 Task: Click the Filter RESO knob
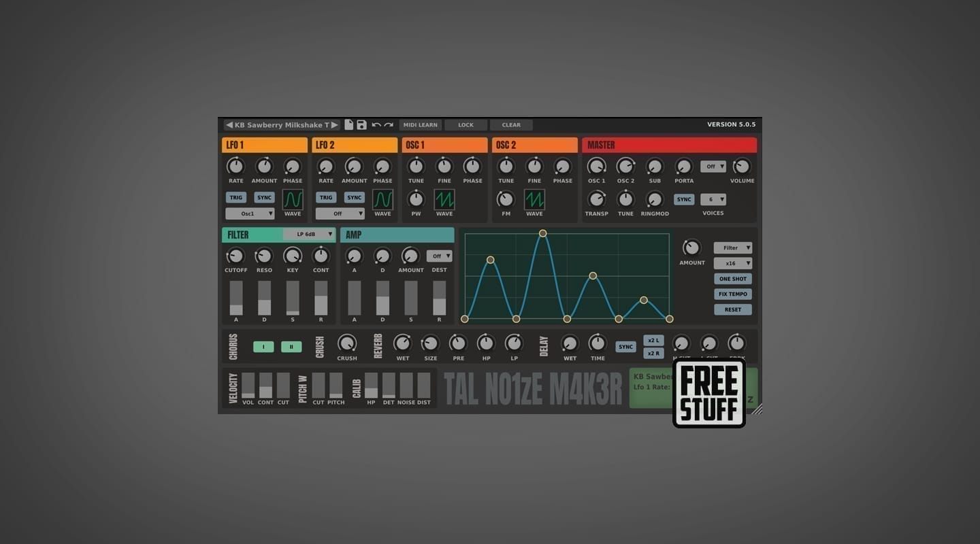click(x=264, y=256)
